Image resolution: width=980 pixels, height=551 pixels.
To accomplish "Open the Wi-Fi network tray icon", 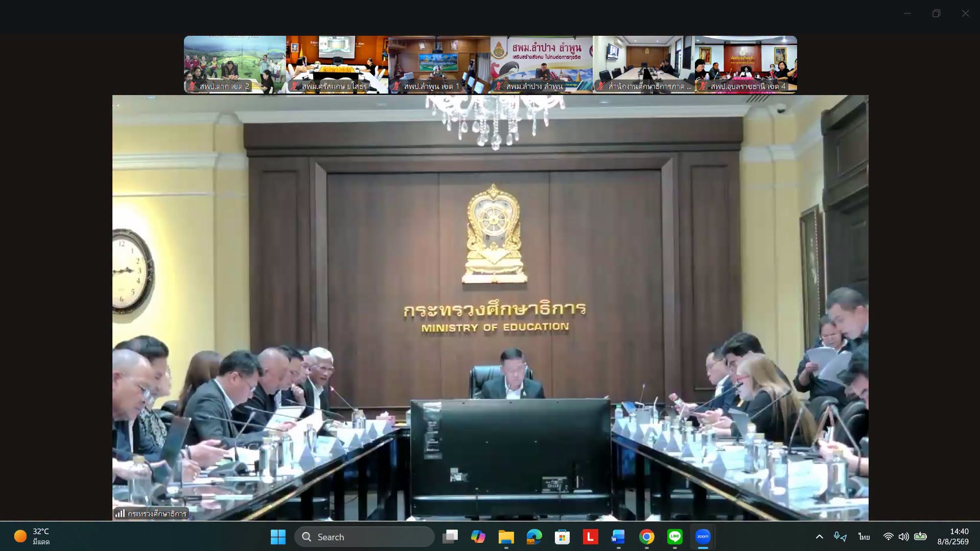I will pos(889,537).
